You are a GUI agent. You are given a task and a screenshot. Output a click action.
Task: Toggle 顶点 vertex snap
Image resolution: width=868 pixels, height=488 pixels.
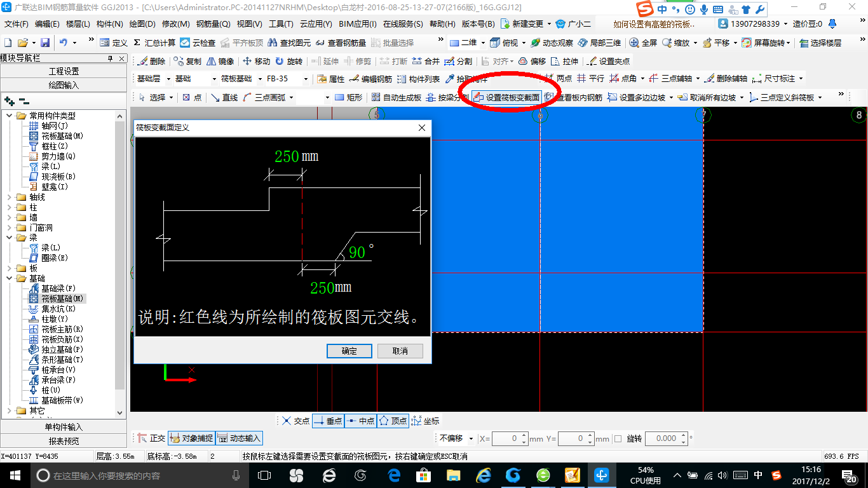393,421
